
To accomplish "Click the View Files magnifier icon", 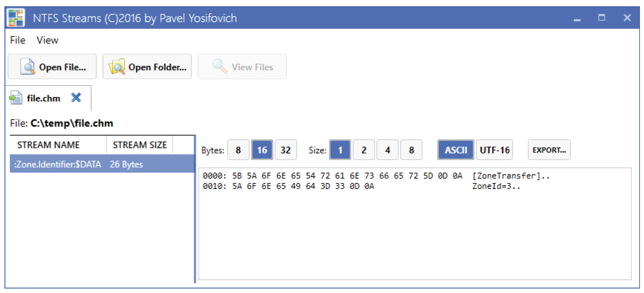I will tap(220, 66).
